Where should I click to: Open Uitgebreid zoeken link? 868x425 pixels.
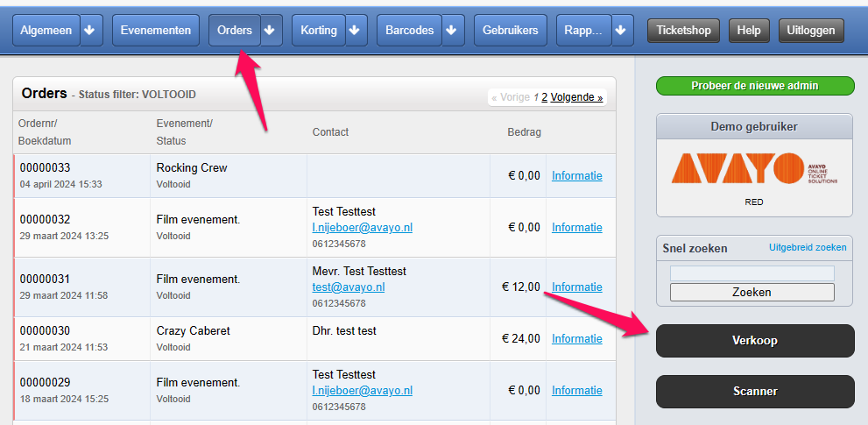tap(808, 247)
